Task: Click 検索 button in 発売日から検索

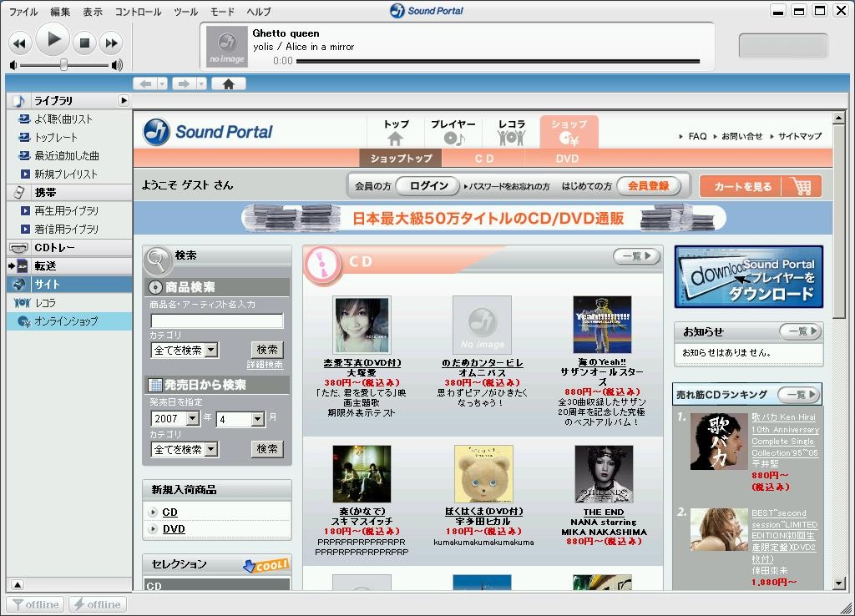Action: coord(267,448)
